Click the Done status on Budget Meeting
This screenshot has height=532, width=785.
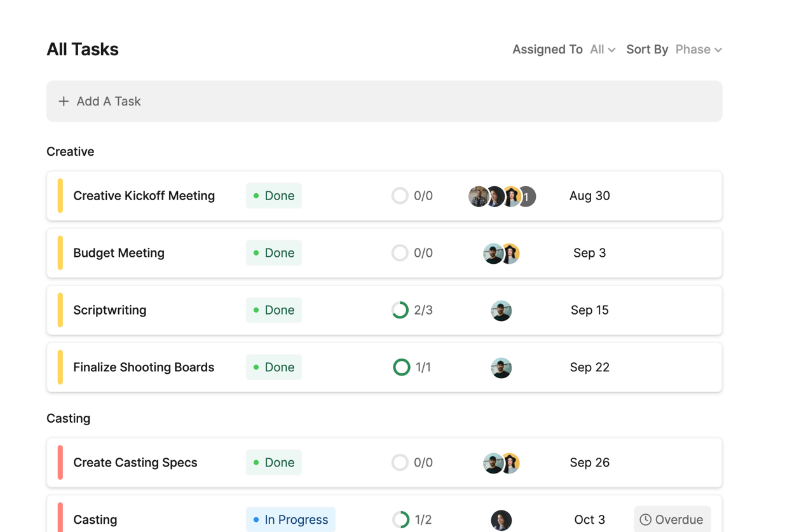coord(274,253)
